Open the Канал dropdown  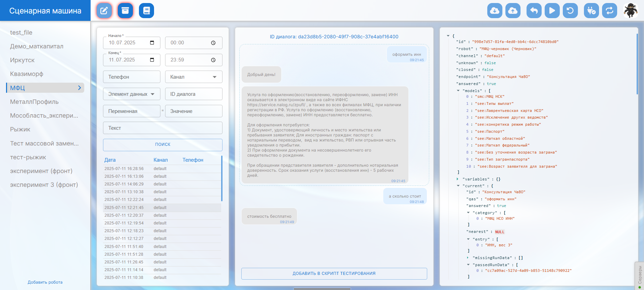pos(193,77)
